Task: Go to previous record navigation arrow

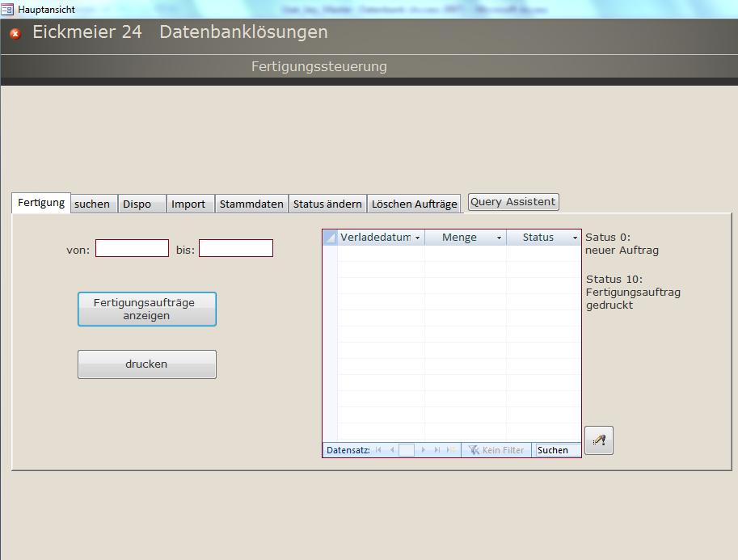Action: (391, 450)
